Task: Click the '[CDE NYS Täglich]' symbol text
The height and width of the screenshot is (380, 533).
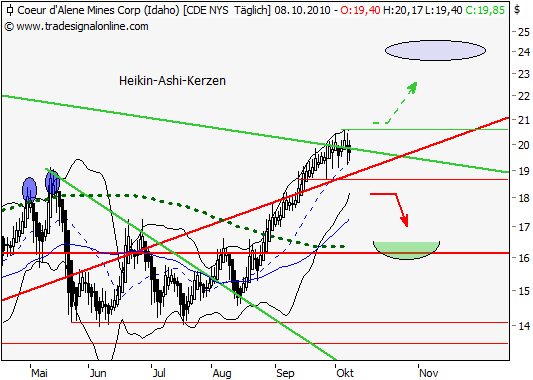Action: click(227, 10)
